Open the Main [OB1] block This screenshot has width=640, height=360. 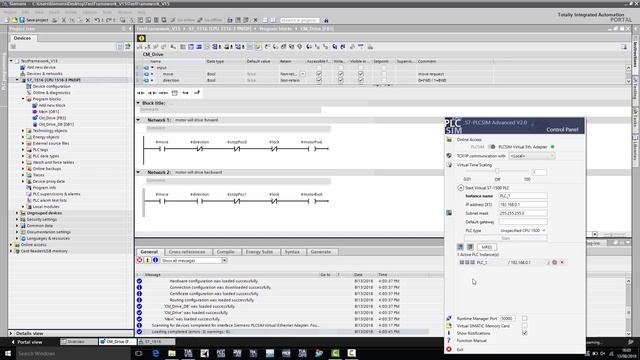coord(49,111)
